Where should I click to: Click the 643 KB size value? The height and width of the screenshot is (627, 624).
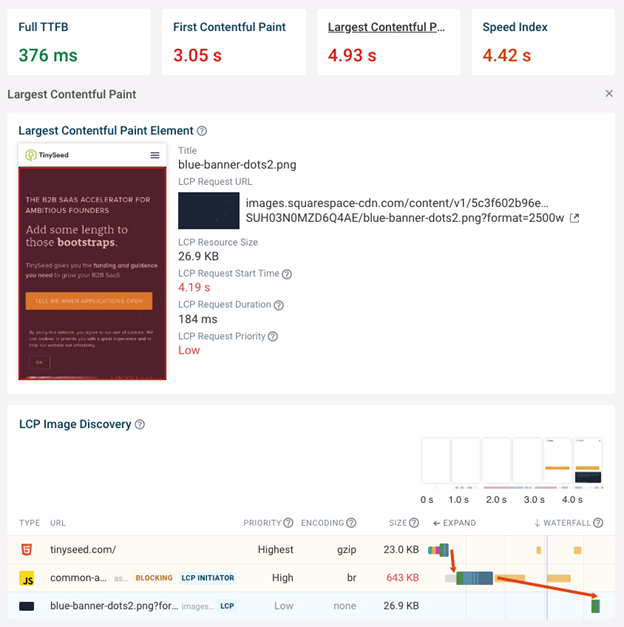402,578
